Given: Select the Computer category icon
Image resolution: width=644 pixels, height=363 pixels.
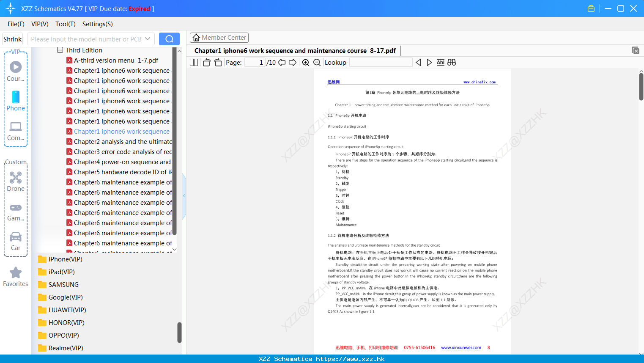Looking at the screenshot, I should click(x=16, y=131).
